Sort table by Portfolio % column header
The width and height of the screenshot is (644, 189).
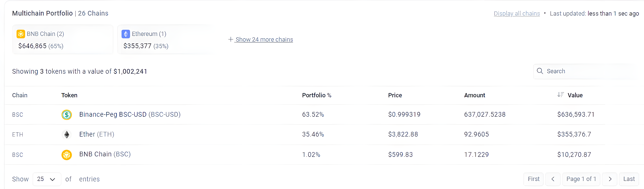coord(316,95)
